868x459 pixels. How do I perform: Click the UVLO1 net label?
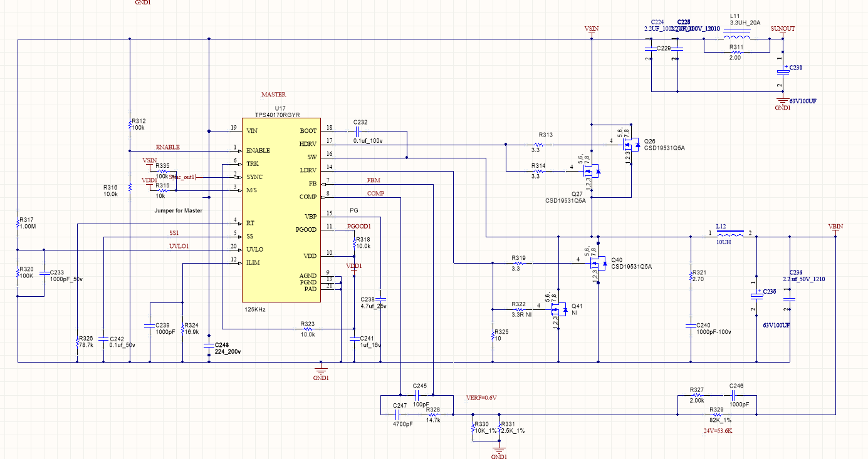(x=179, y=246)
